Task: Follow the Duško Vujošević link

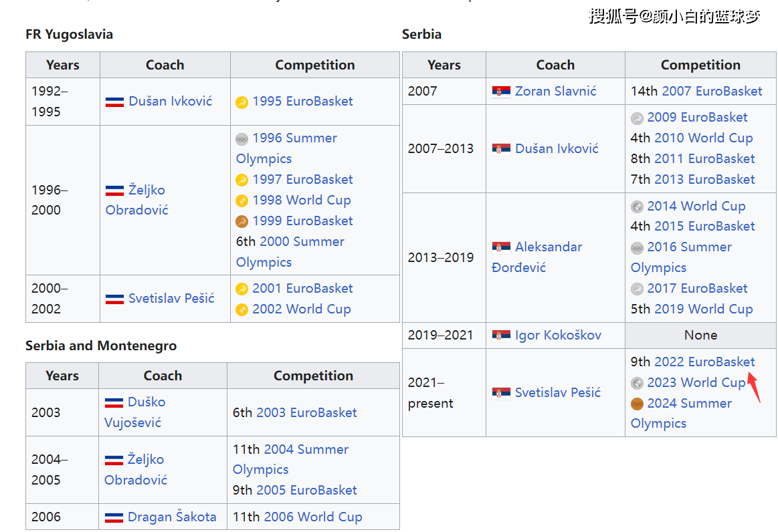Action: pos(135,412)
